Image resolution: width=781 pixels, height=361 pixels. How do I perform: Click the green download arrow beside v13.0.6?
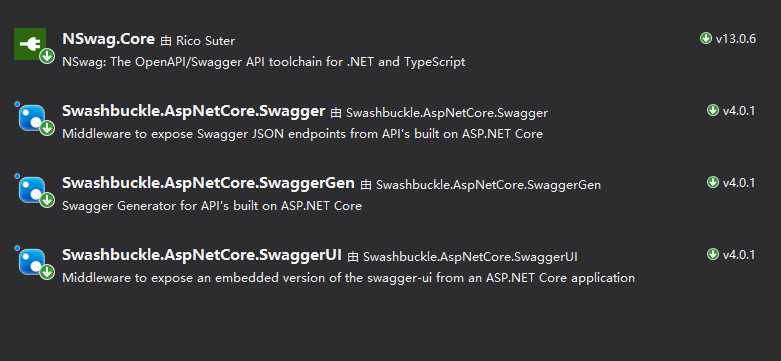click(x=705, y=38)
